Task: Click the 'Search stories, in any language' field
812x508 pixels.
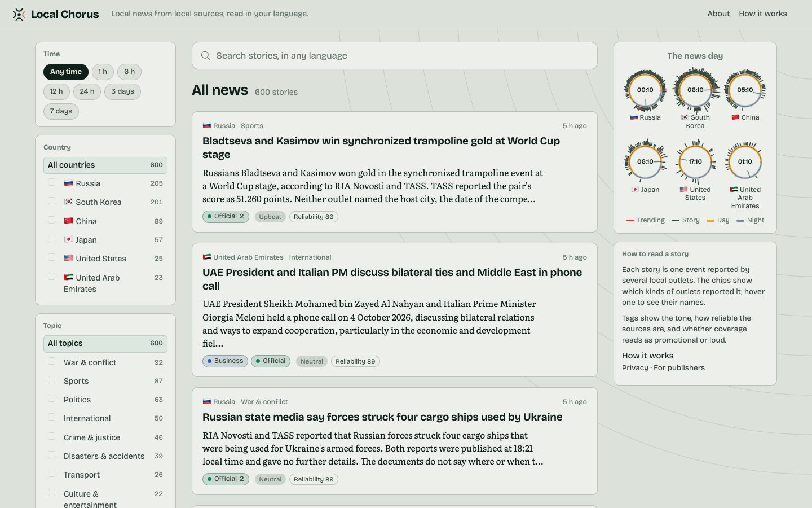Action: click(x=395, y=56)
